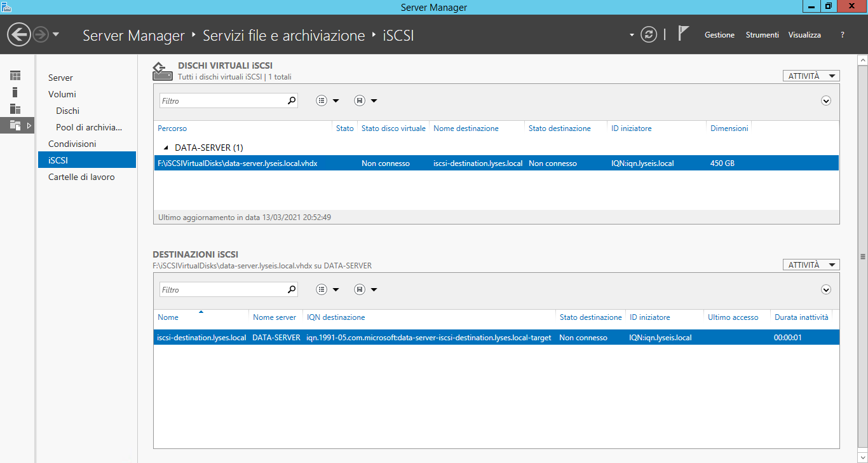Sort by IQN destinazione column header
The image size is (868, 463).
[x=336, y=317]
